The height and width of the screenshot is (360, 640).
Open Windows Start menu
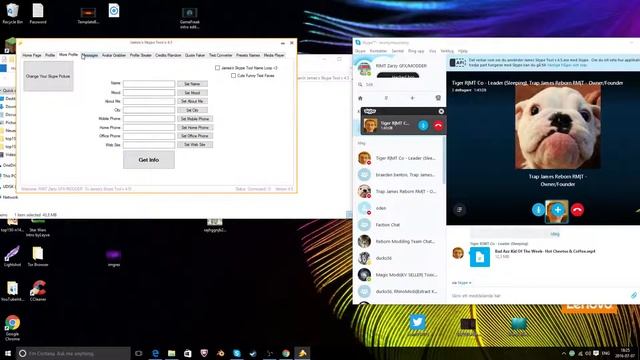coord(7,353)
